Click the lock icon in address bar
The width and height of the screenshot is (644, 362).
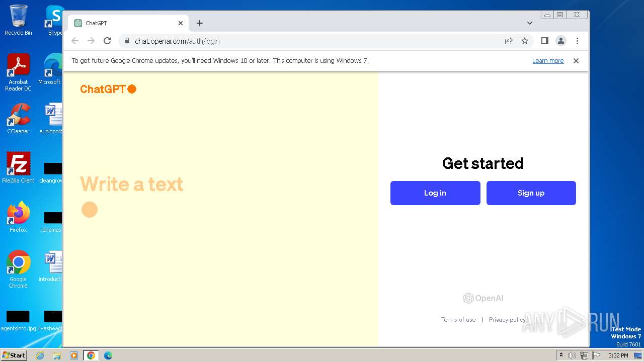click(x=127, y=41)
